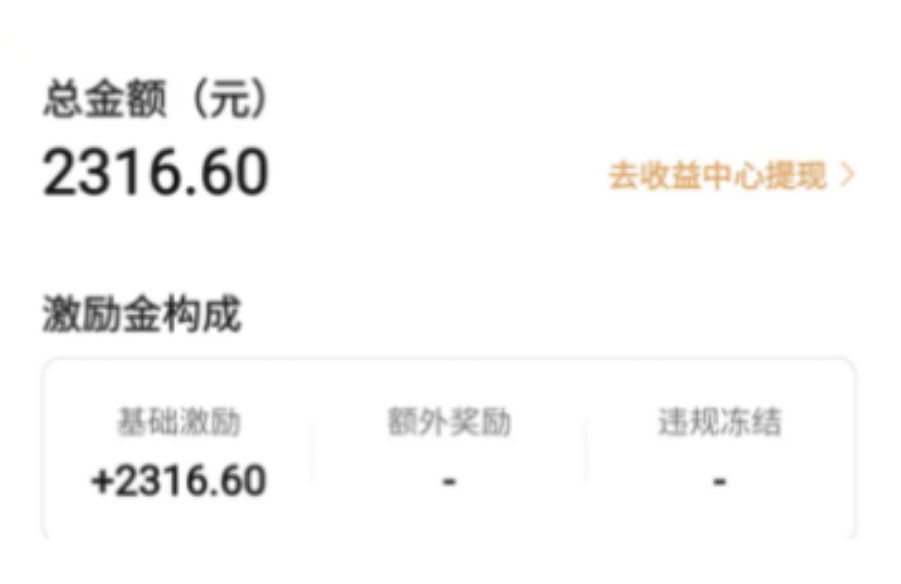Screen dimensions: 901x584
Task: Click the dash value under 额外奖励
Action: (x=449, y=482)
